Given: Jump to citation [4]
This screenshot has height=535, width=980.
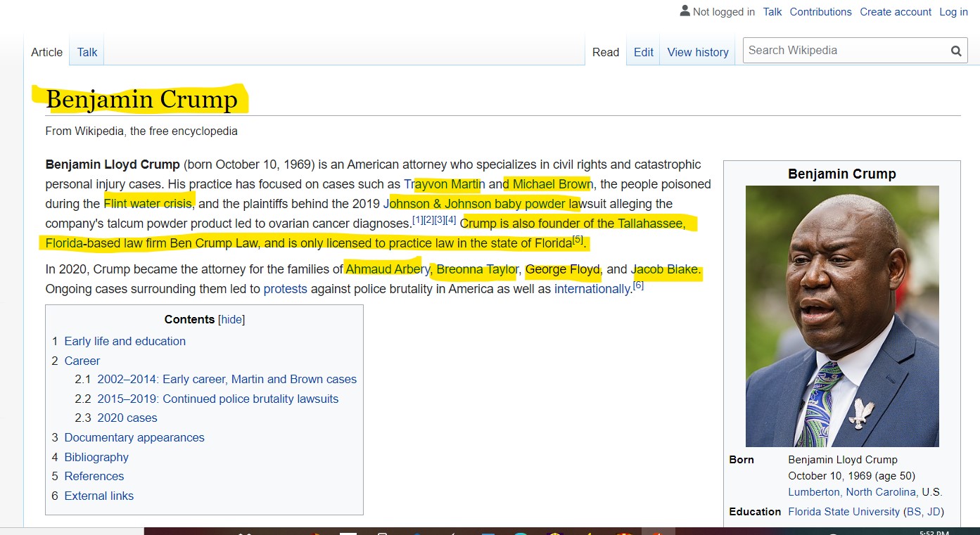Looking at the screenshot, I should (451, 220).
